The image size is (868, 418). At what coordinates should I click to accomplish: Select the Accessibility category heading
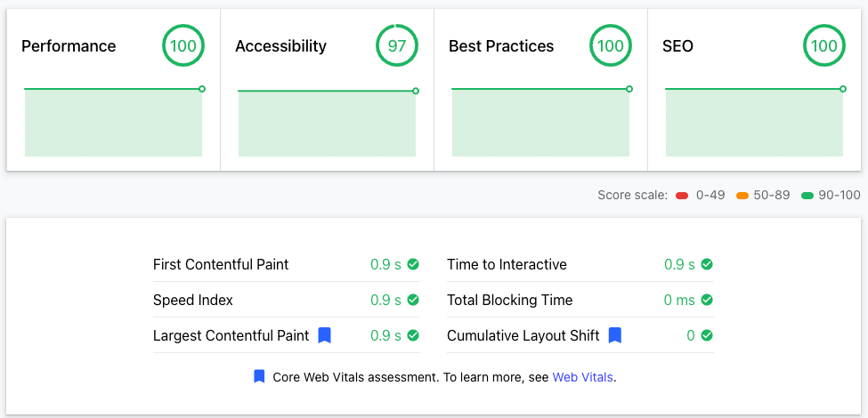click(280, 46)
